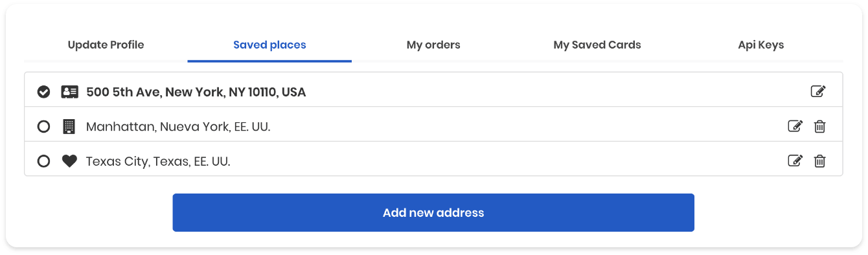Select Manhattan as default address radio
868x255 pixels.
pos(43,127)
